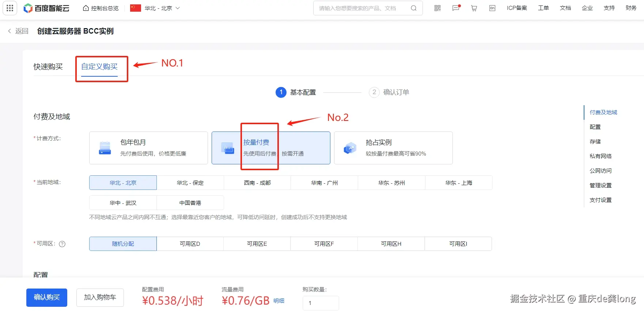
Task: Switch language with the En icon
Action: click(x=492, y=8)
